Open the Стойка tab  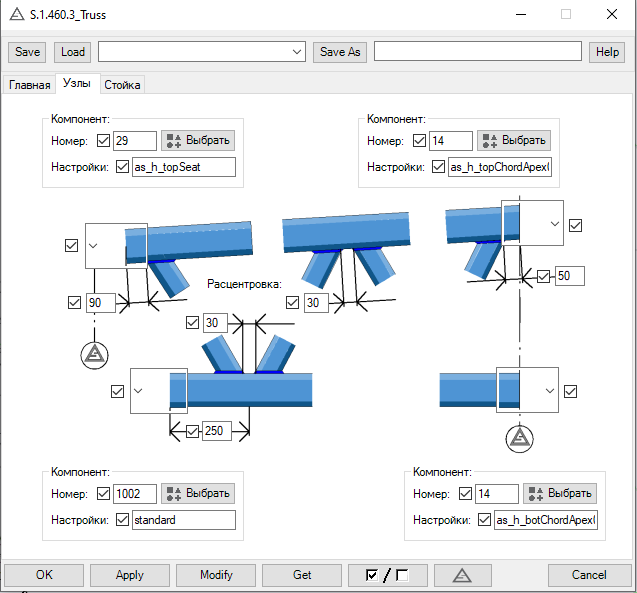[x=122, y=85]
